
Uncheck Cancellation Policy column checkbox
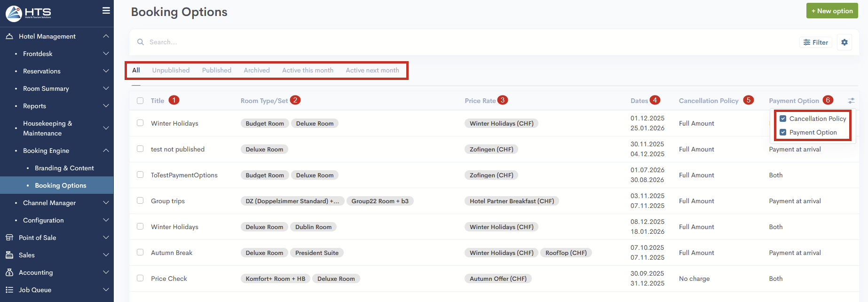[x=783, y=119]
